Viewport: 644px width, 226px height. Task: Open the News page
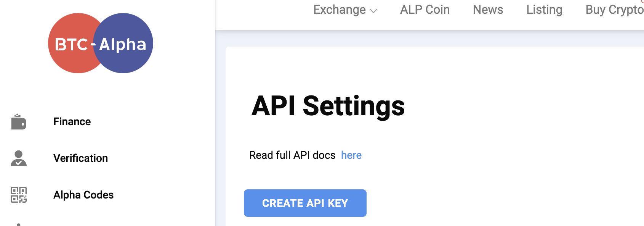point(488,10)
